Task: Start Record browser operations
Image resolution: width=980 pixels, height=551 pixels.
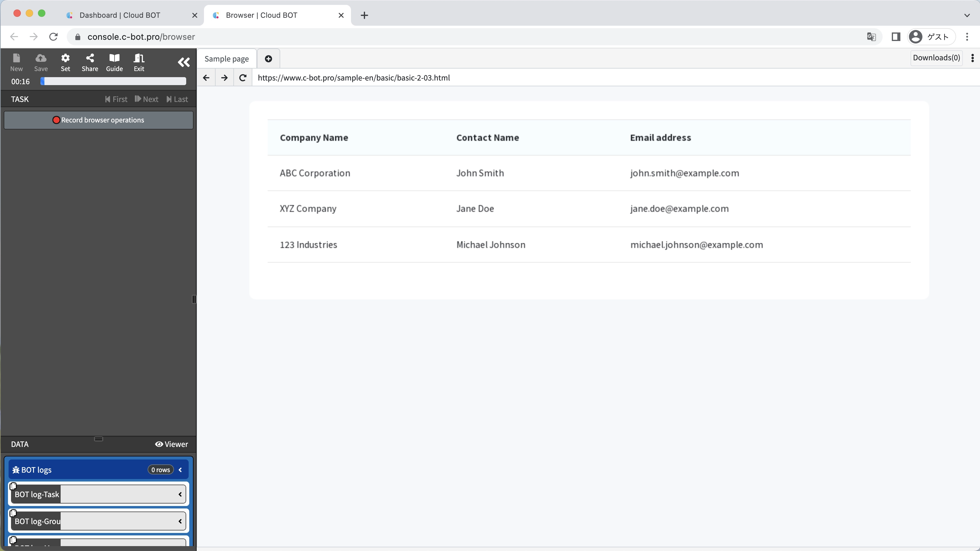Action: [99, 120]
